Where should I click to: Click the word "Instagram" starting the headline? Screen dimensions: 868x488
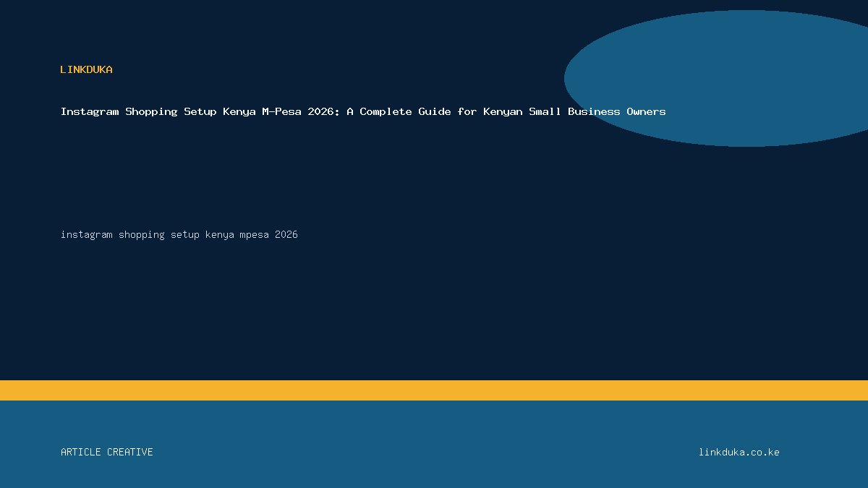(90, 111)
